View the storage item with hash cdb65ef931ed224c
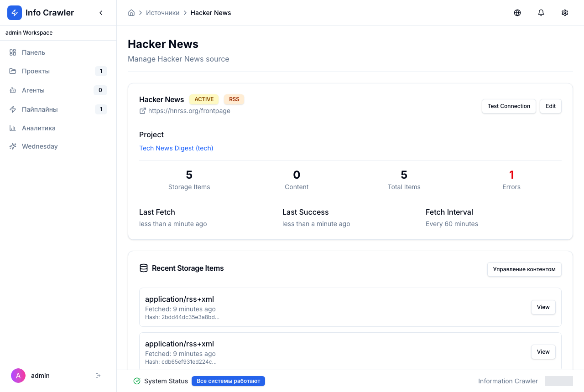Screen dimensions: 584x392 click(x=543, y=352)
